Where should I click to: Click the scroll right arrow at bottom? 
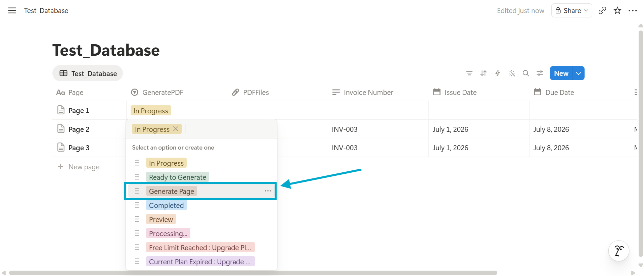click(x=633, y=273)
